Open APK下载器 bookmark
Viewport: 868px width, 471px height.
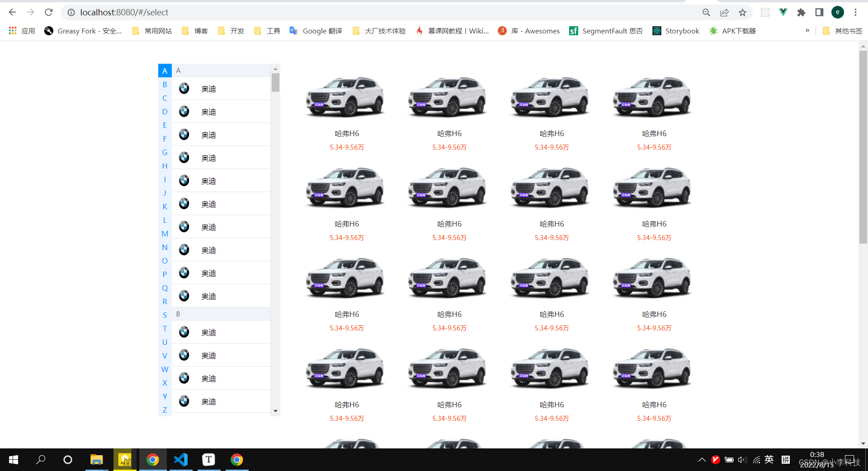[x=732, y=31]
